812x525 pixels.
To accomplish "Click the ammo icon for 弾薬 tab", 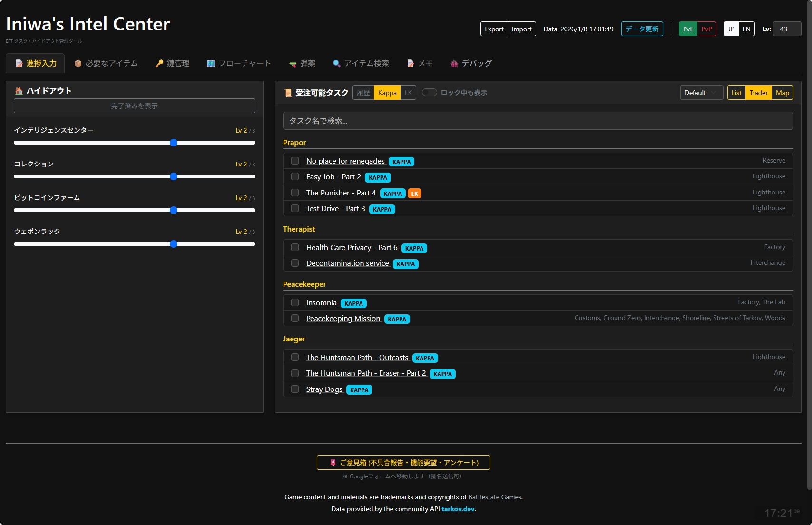I will 293,64.
